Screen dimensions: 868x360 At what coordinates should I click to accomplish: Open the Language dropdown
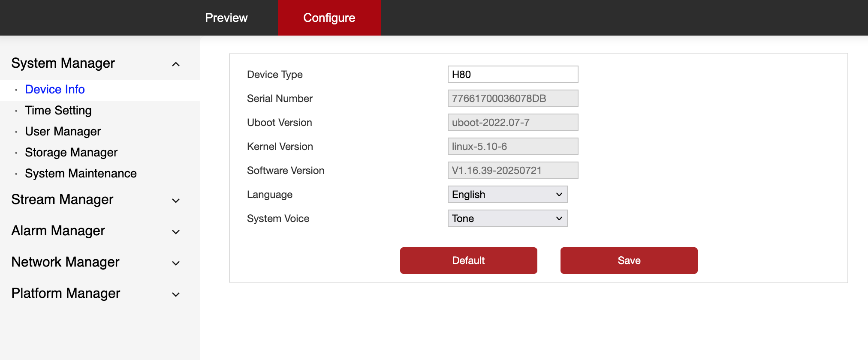(507, 195)
